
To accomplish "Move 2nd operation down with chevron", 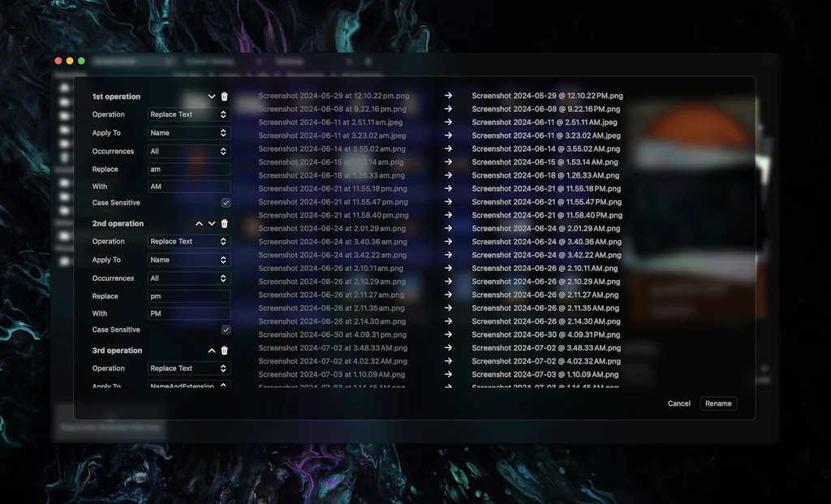I will click(212, 224).
